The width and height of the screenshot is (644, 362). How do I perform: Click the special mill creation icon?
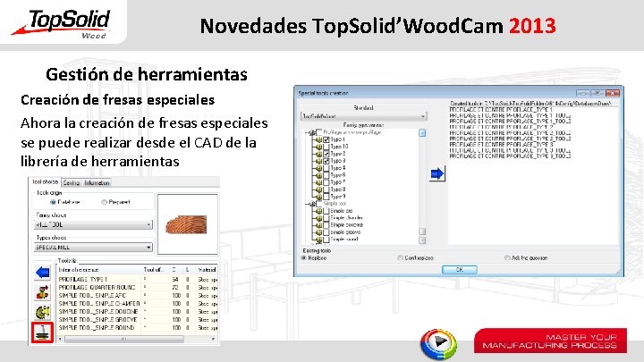click(x=42, y=333)
